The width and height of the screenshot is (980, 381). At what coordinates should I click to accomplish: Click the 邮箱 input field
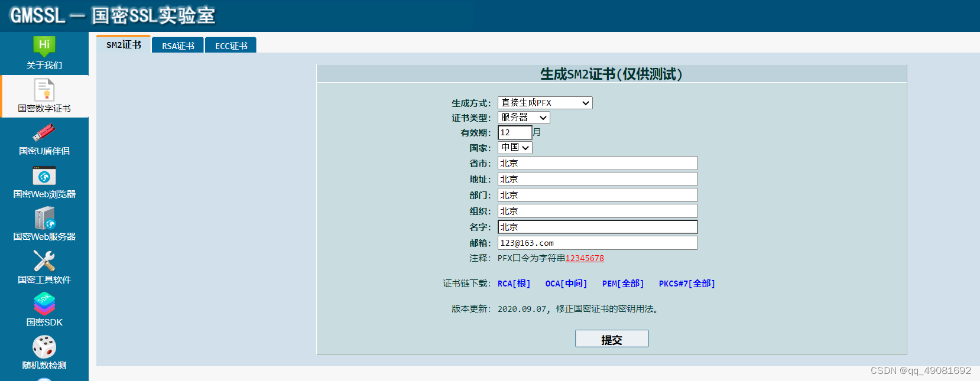(x=598, y=243)
